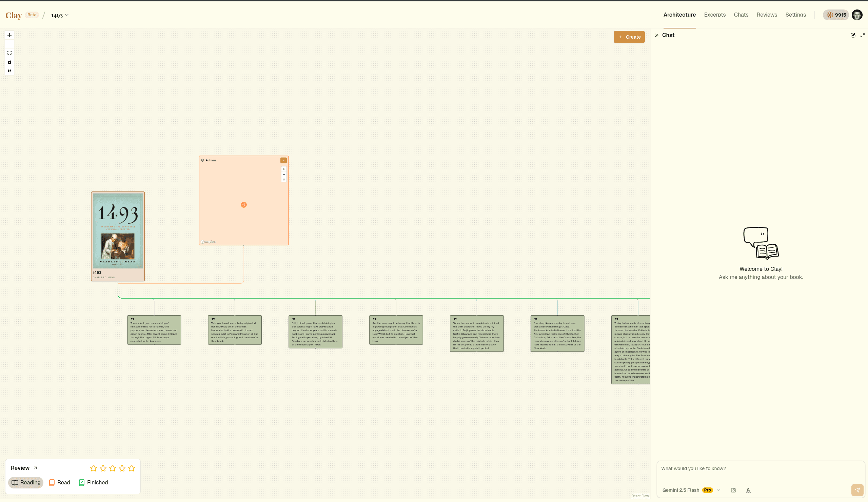The height and width of the screenshot is (502, 868).
Task: Toggle the Read status
Action: tap(59, 482)
